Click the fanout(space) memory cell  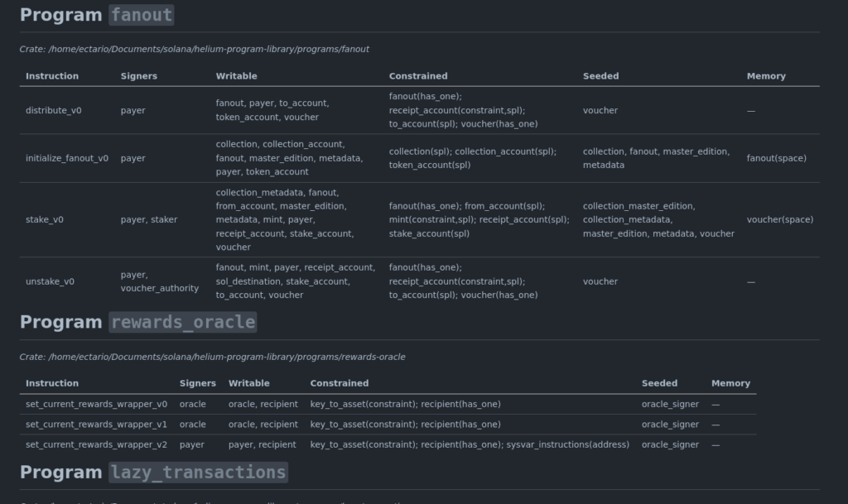[776, 158]
